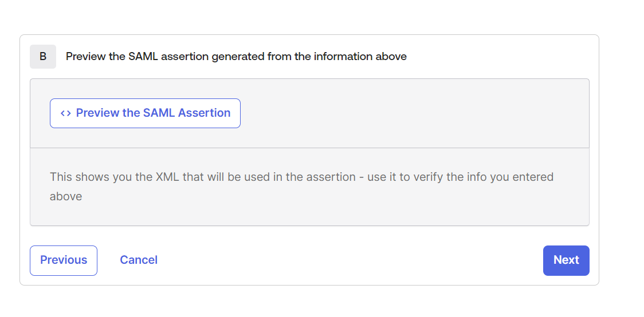Click the code brackets icon on preview button

point(66,113)
